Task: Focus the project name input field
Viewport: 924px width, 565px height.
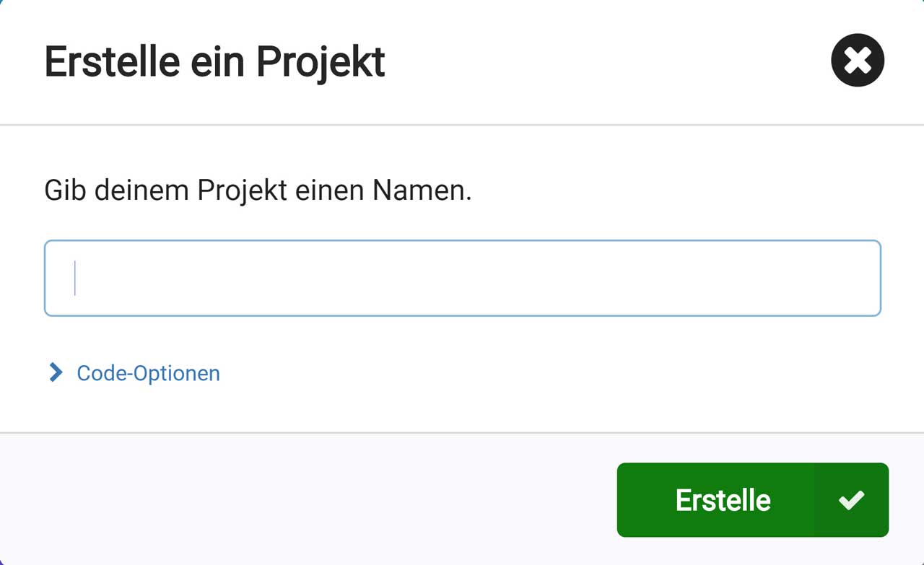Action: [463, 278]
